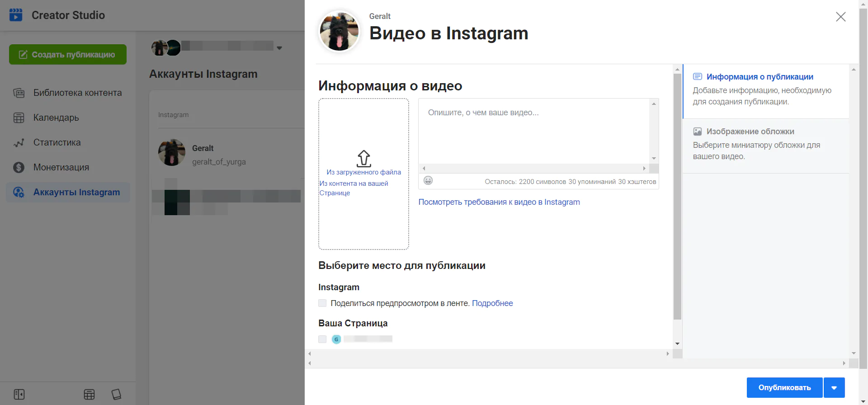Click the Статистика chart icon
The image size is (868, 405).
[x=19, y=143]
